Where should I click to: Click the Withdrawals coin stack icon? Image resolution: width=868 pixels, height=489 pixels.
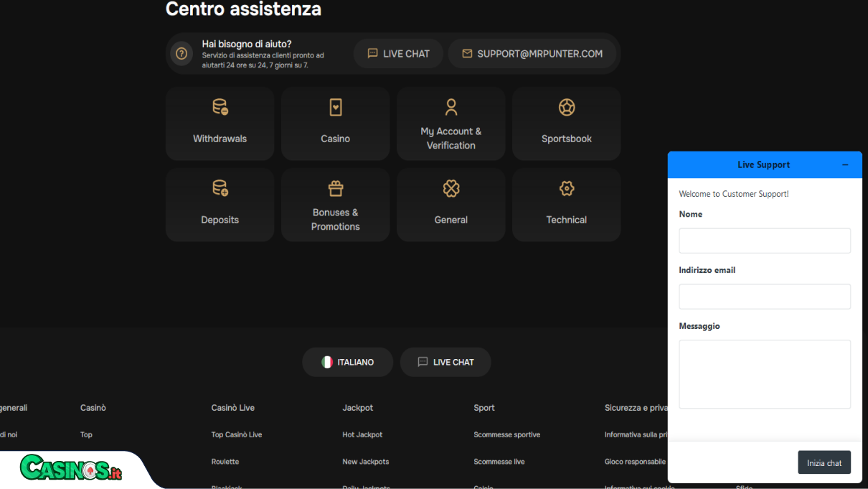[x=220, y=107]
